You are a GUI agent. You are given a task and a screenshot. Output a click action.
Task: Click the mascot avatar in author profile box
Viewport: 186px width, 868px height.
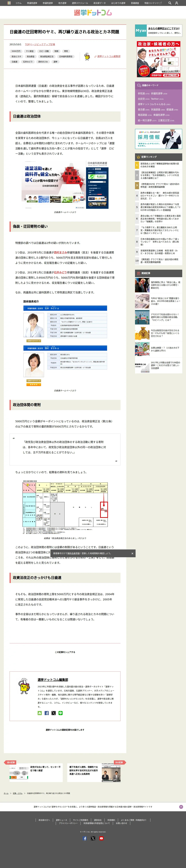24,686
